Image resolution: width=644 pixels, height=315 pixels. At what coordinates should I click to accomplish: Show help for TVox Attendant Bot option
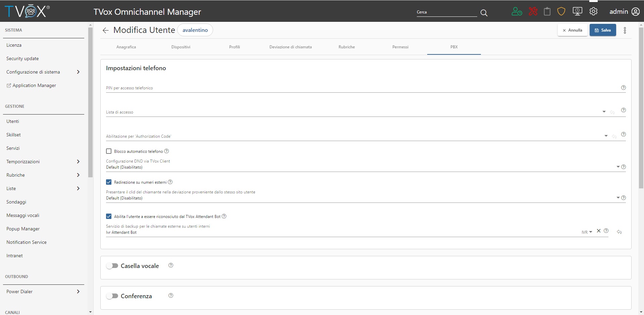click(224, 216)
